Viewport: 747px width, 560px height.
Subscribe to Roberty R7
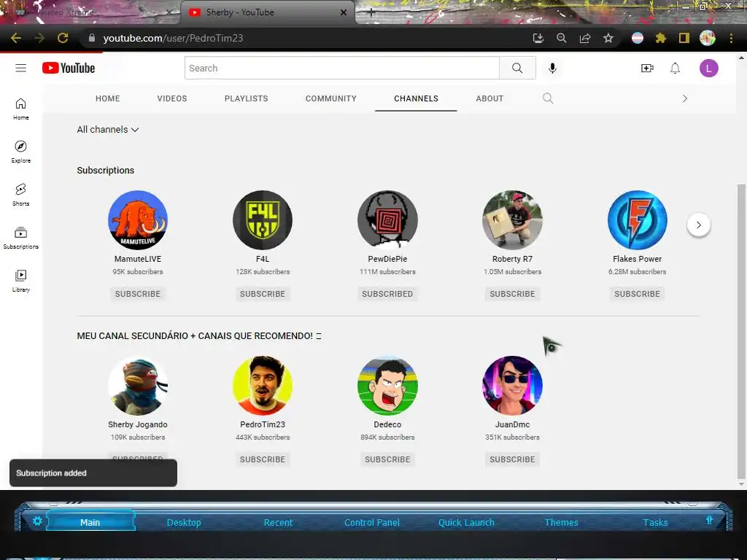pyautogui.click(x=512, y=294)
